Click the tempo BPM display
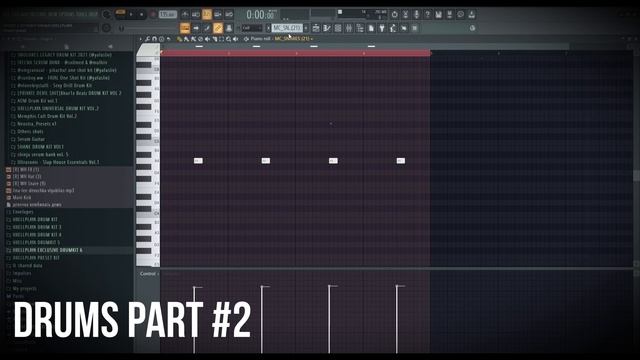 168,14
